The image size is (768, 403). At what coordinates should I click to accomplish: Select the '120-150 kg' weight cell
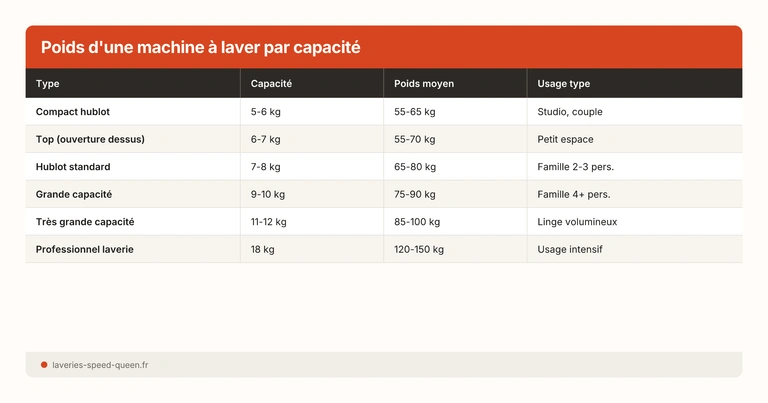coord(419,249)
